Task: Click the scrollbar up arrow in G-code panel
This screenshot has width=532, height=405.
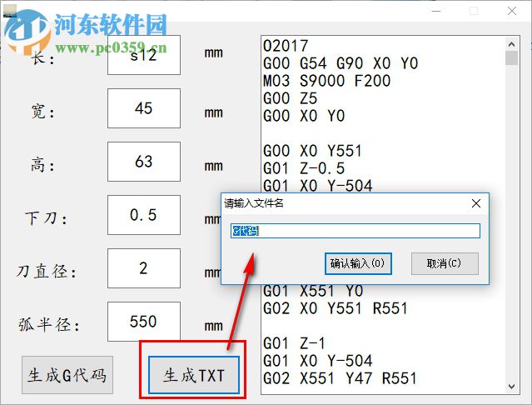Action: pos(511,44)
